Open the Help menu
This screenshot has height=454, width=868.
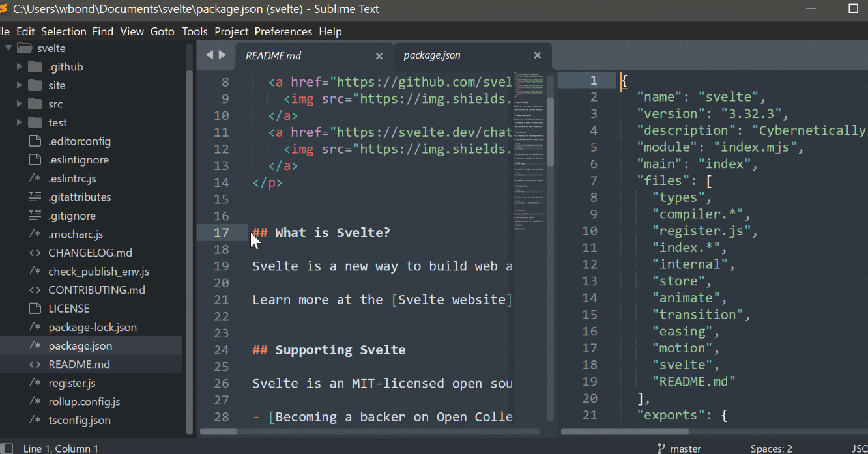tap(330, 31)
